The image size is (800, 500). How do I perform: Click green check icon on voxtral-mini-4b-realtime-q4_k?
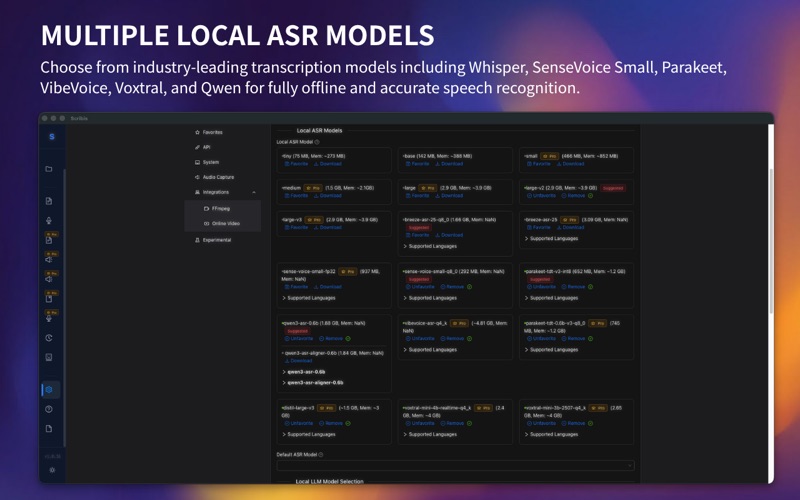coord(469,423)
